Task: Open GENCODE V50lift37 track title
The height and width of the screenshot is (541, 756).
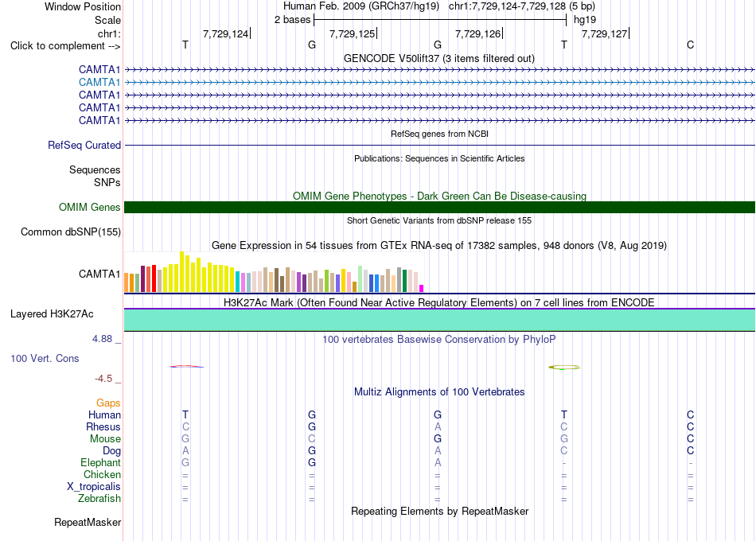Action: [x=438, y=58]
